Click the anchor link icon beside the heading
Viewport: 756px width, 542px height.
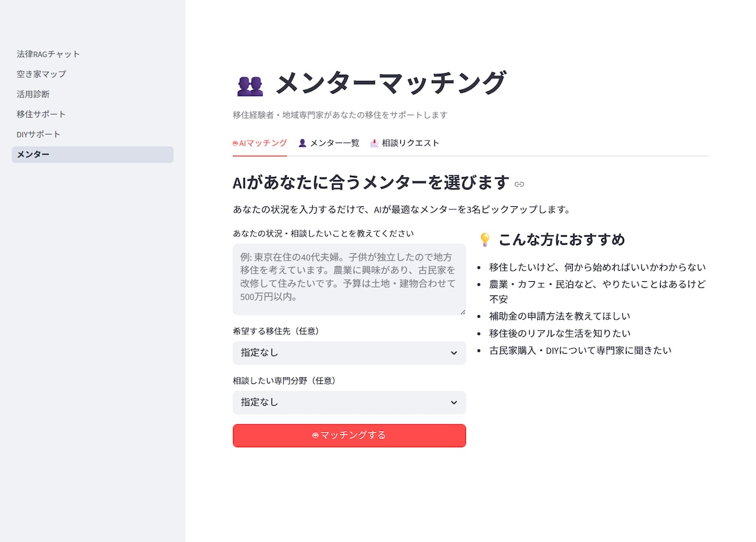pyautogui.click(x=519, y=184)
